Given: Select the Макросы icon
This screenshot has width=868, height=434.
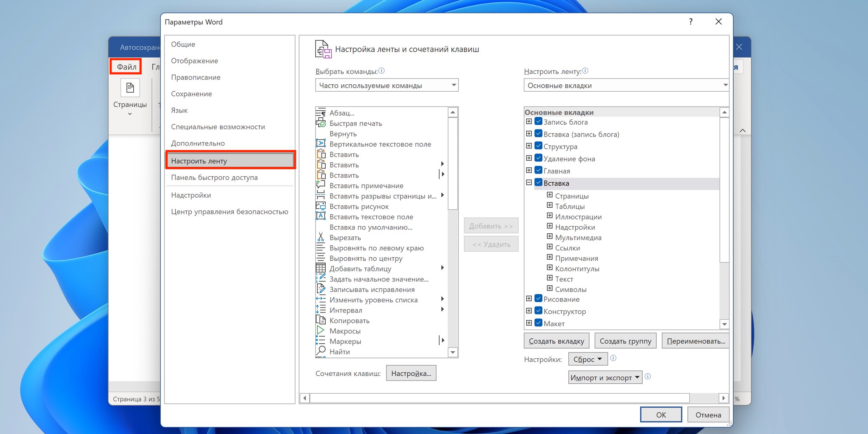Looking at the screenshot, I should (321, 331).
